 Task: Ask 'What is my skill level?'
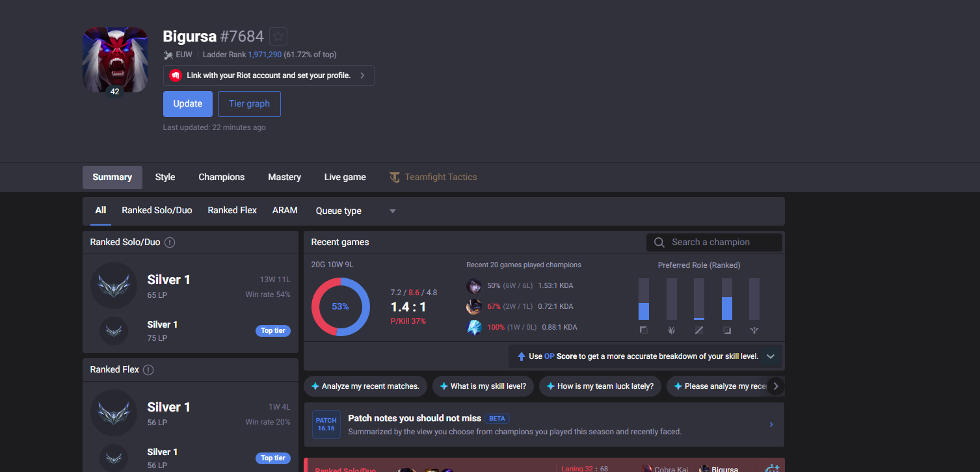coord(483,386)
